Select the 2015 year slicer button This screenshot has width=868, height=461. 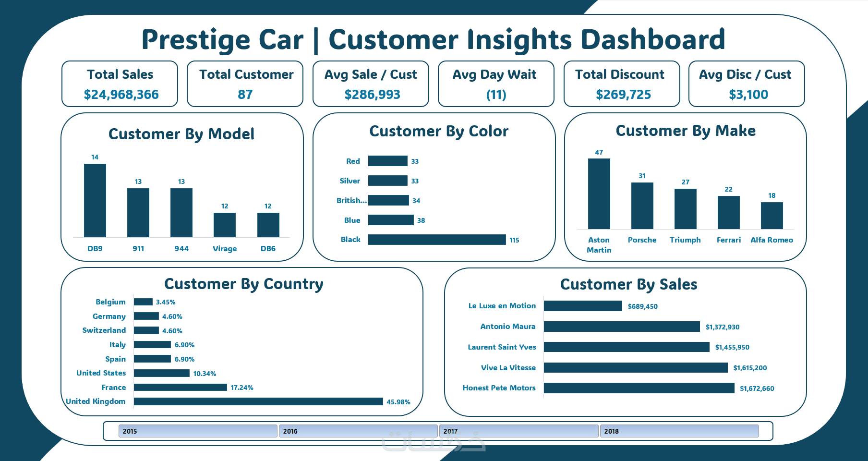coord(198,431)
